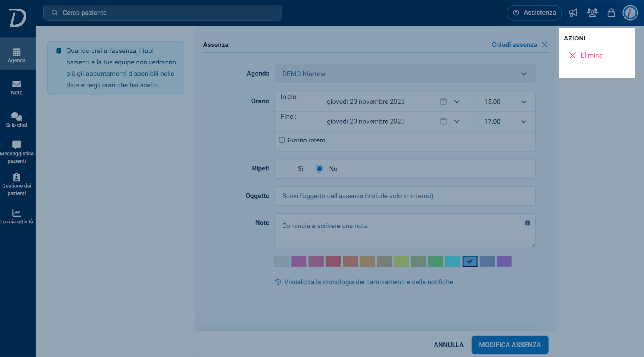The image size is (644, 357).
Task: Pick the purple color swatch
Action: (299, 261)
